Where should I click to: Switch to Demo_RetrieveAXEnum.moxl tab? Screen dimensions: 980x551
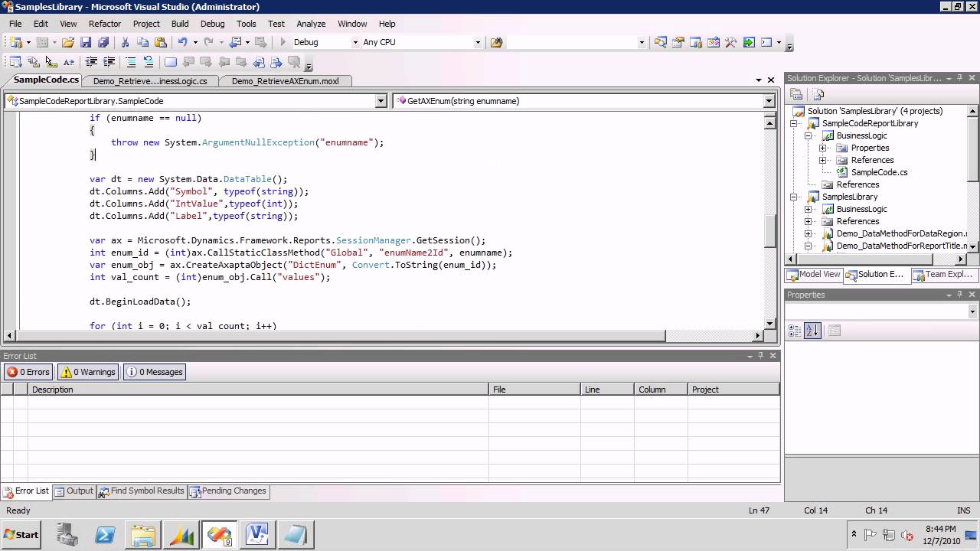point(285,81)
